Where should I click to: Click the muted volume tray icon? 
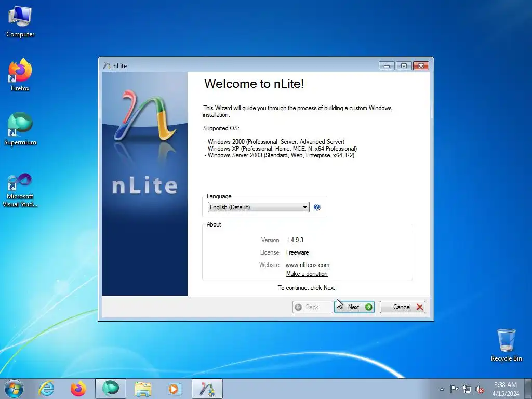point(480,389)
